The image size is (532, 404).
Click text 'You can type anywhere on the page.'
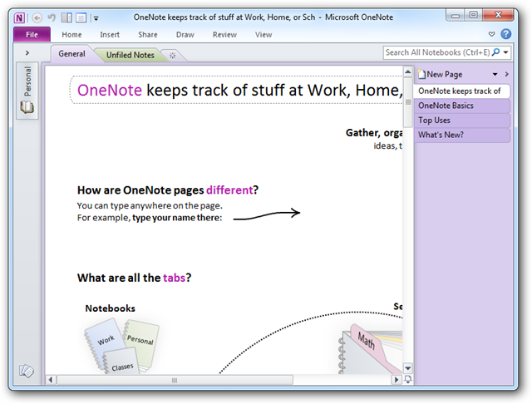pyautogui.click(x=150, y=205)
